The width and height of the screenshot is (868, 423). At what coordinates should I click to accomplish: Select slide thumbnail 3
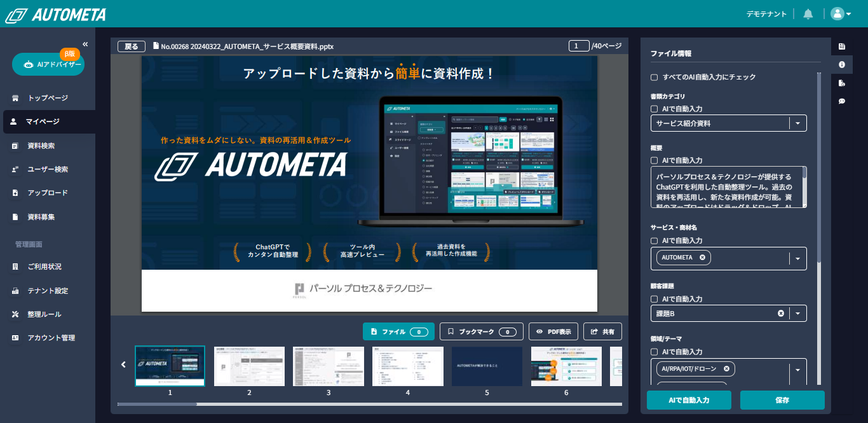[329, 366]
